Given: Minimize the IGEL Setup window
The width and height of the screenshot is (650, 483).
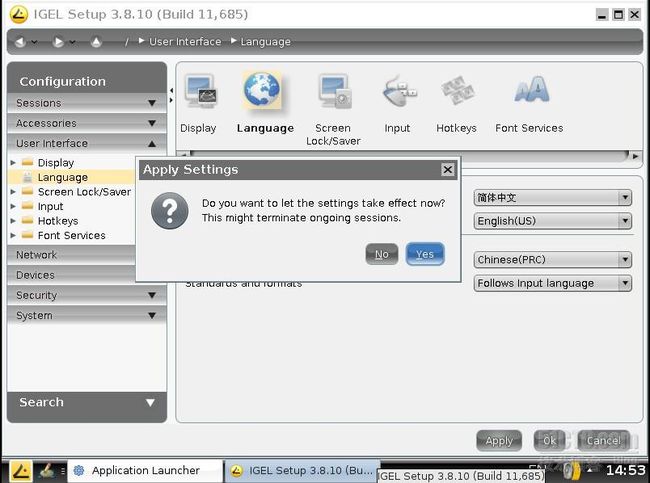Looking at the screenshot, I should click(x=602, y=15).
